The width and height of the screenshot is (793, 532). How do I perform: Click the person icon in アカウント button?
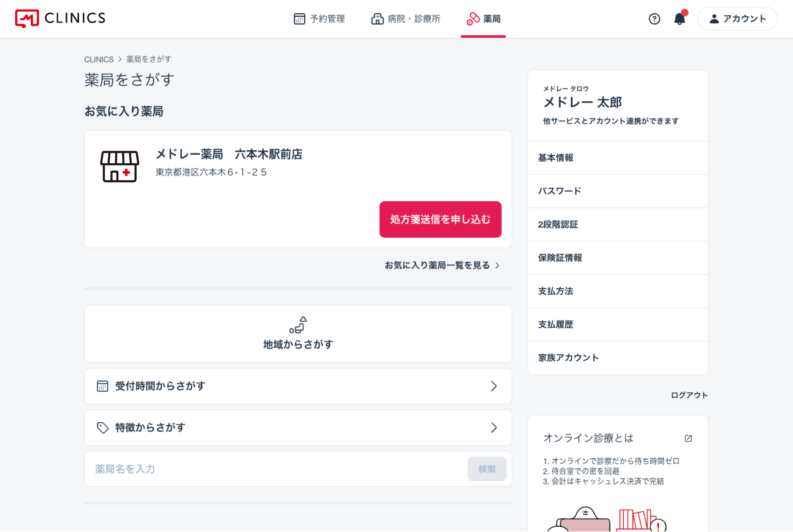(714, 19)
